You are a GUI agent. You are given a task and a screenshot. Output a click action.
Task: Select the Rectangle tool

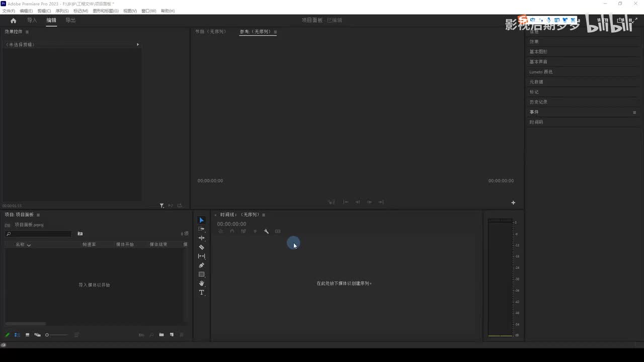[201, 275]
